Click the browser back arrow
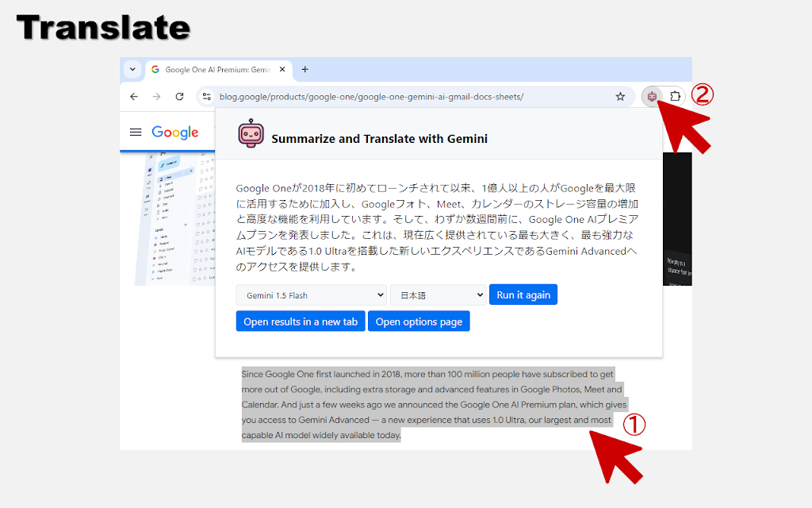Image resolution: width=812 pixels, height=508 pixels. 134,96
